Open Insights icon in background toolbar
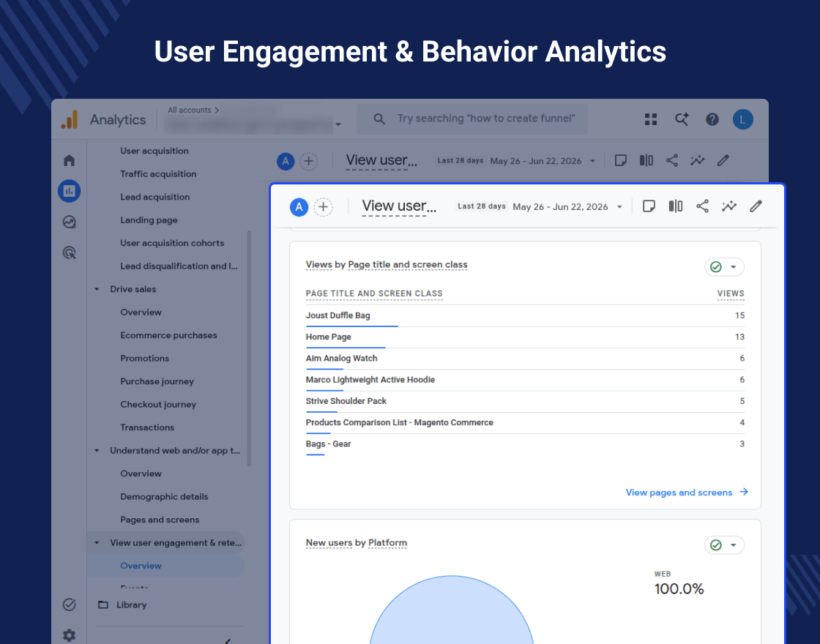820x644 pixels. [697, 160]
